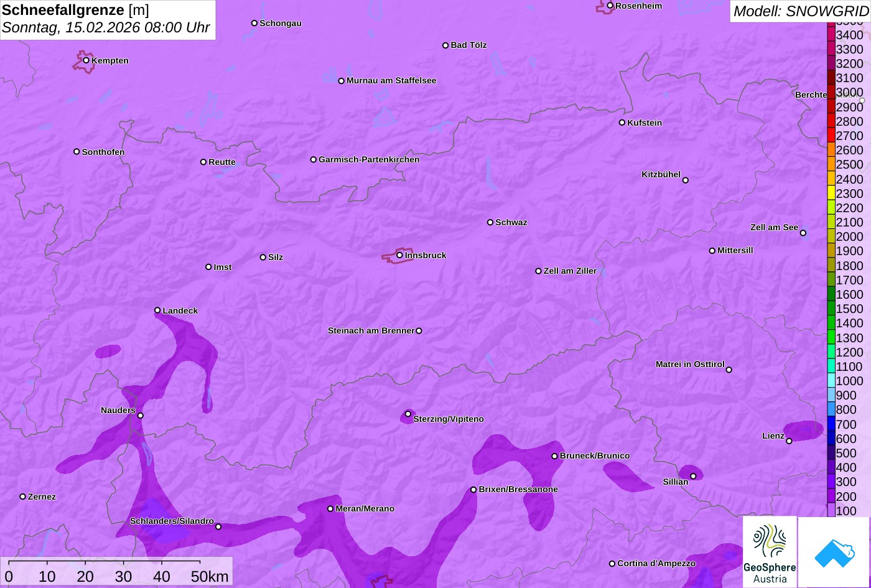Click the Zell am See marker
The image size is (871, 588).
click(x=803, y=233)
